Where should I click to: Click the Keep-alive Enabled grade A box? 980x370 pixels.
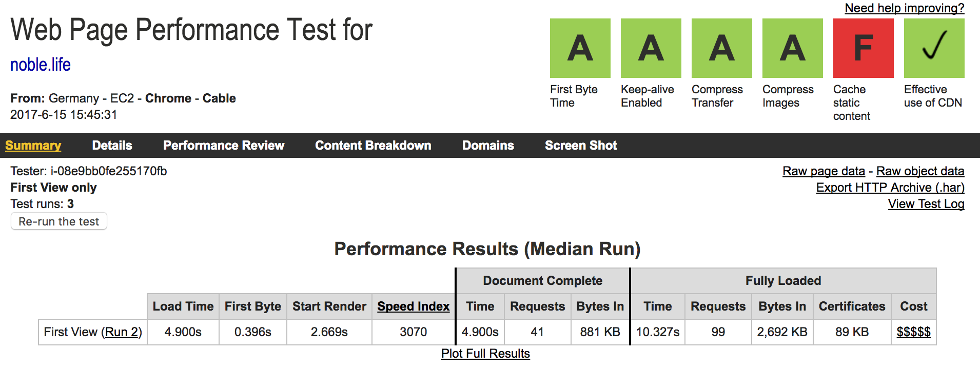(651, 48)
